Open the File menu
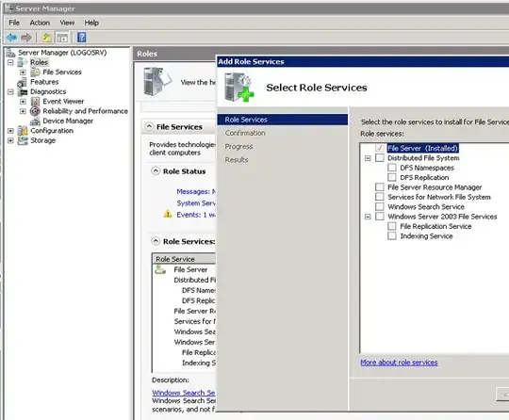Image resolution: width=509 pixels, height=420 pixels. click(x=14, y=23)
